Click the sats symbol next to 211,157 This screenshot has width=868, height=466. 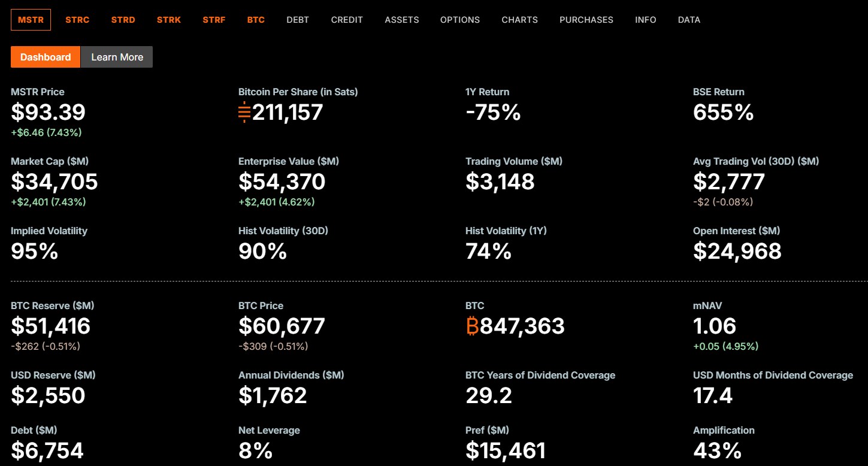tap(244, 113)
